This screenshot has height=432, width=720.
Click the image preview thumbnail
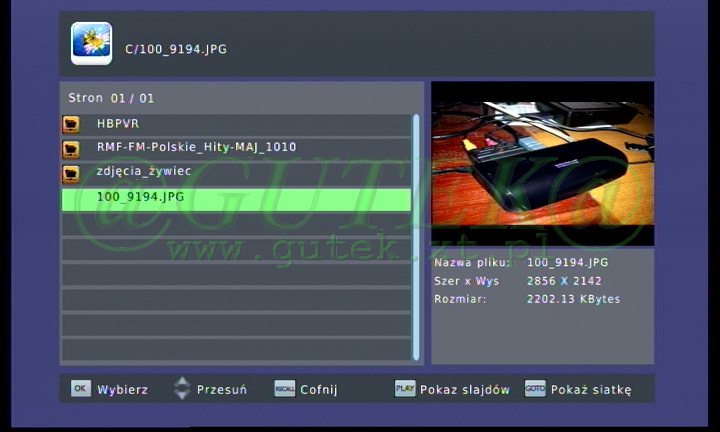(542, 163)
